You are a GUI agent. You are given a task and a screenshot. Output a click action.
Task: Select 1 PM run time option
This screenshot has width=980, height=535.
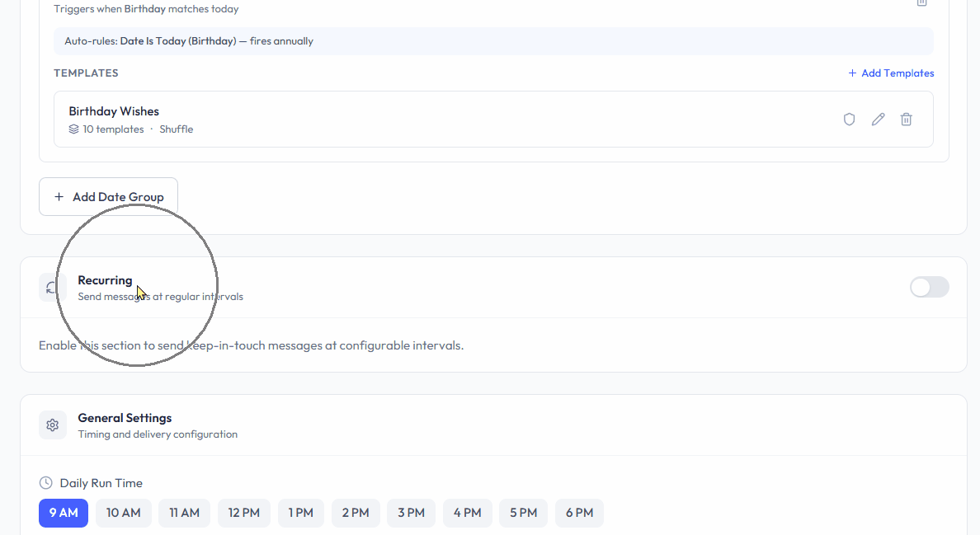point(301,513)
